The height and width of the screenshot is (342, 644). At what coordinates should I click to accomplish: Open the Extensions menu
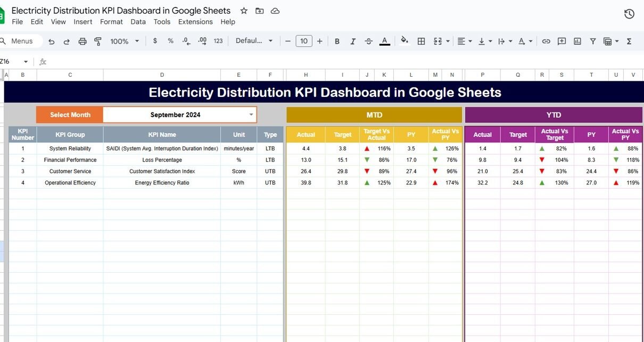pos(195,22)
